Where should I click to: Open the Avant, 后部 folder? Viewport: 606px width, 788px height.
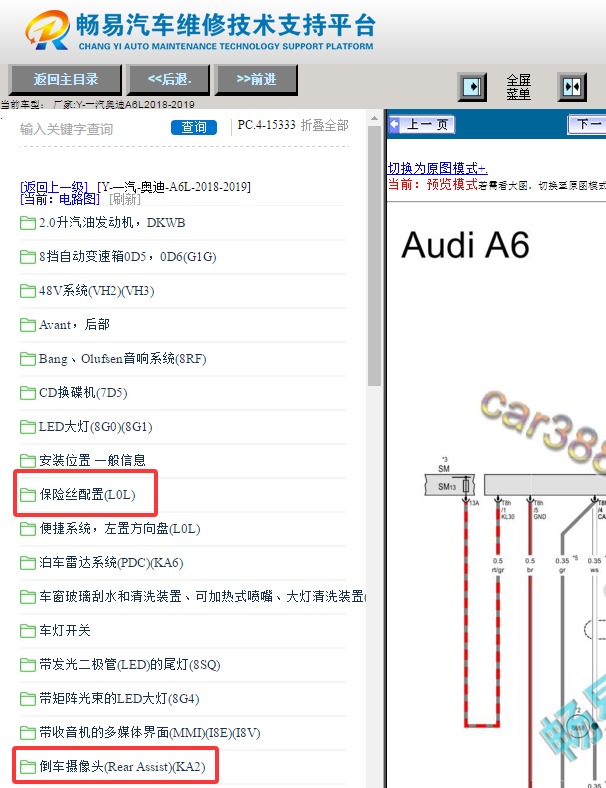74,325
